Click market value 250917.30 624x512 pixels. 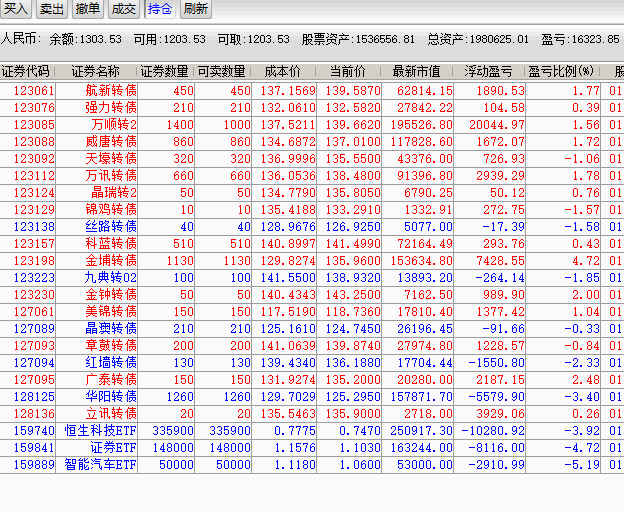click(x=421, y=431)
